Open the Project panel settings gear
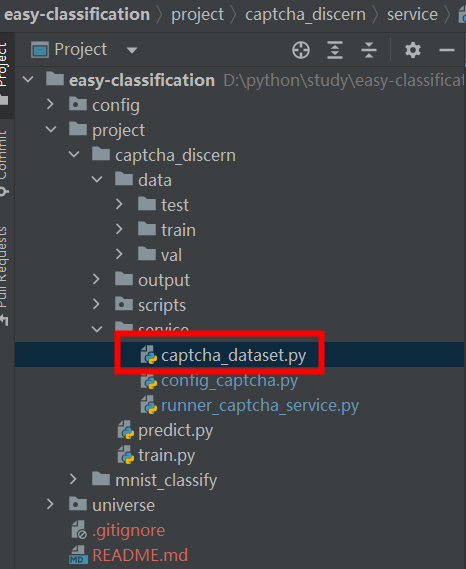The width and height of the screenshot is (466, 569). (x=413, y=50)
